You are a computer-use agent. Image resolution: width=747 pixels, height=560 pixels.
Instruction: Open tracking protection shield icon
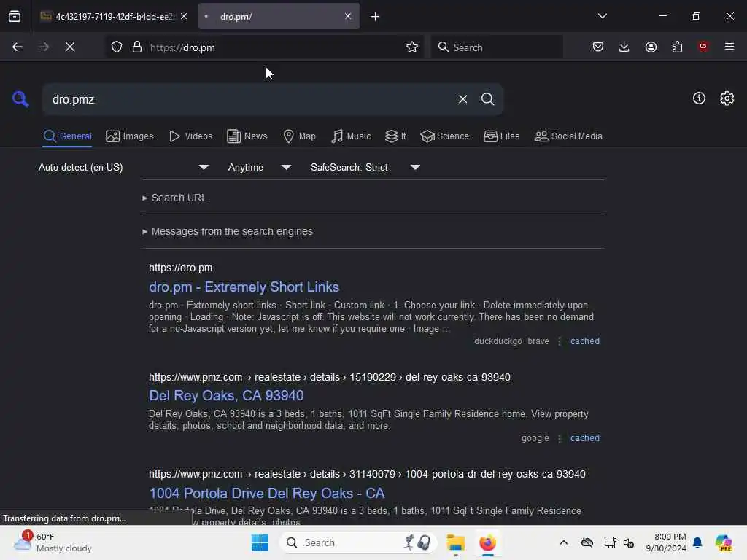pos(117,47)
